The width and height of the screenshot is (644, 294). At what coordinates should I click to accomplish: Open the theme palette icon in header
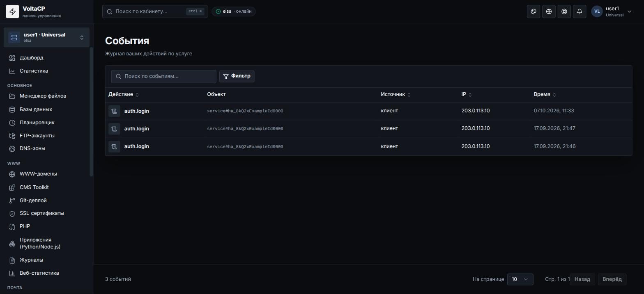534,11
